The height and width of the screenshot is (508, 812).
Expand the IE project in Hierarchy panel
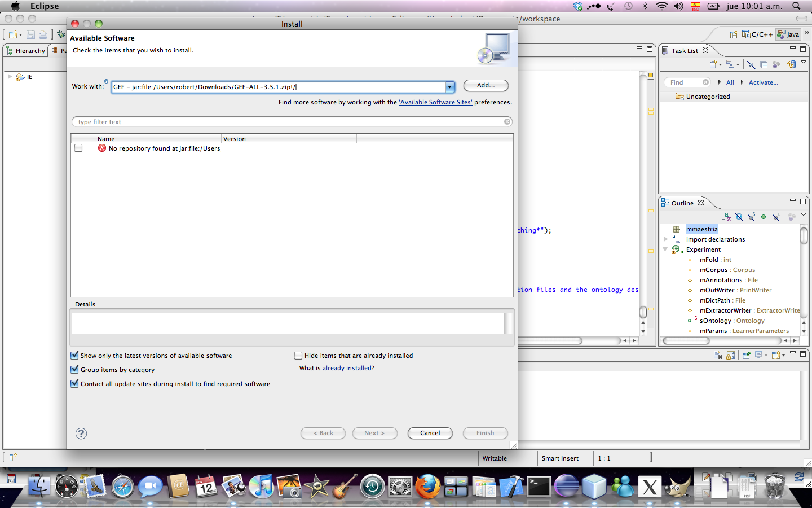(x=10, y=77)
